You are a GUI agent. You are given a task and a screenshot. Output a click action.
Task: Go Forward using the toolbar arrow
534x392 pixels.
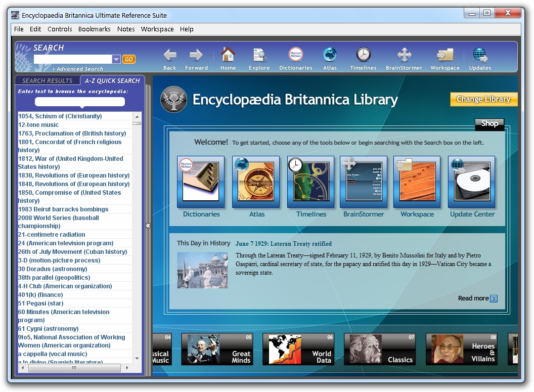(x=196, y=59)
